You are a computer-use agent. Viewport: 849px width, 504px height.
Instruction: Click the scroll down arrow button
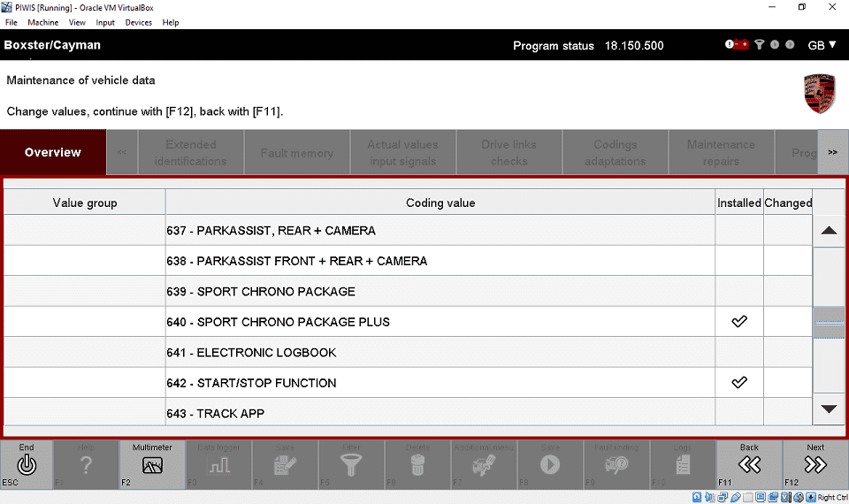pos(829,409)
